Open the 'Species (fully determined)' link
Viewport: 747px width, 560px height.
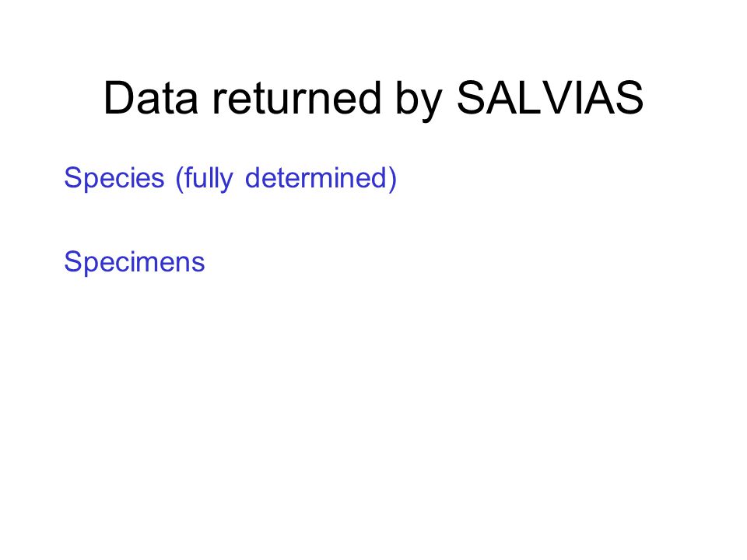point(230,179)
